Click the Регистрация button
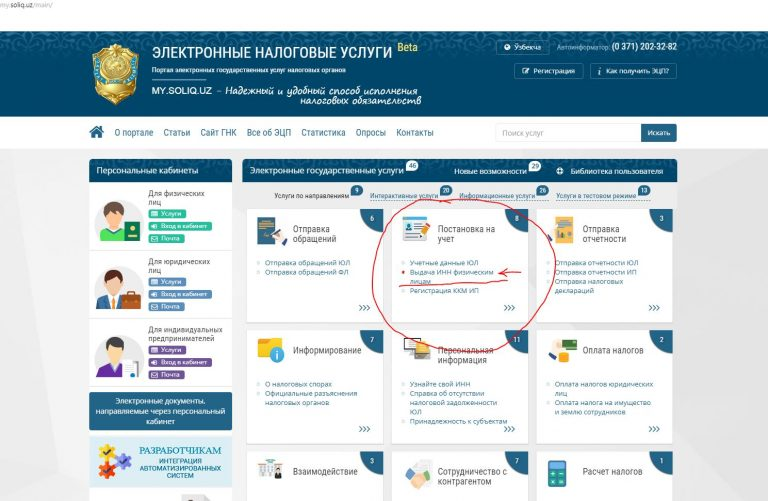Screen dimensions: 768x501 tap(549, 71)
